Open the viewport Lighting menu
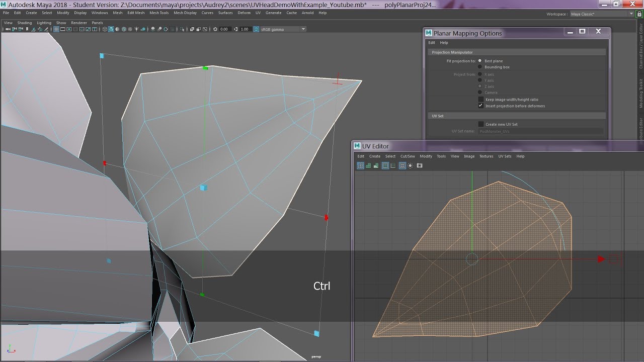 (x=44, y=23)
